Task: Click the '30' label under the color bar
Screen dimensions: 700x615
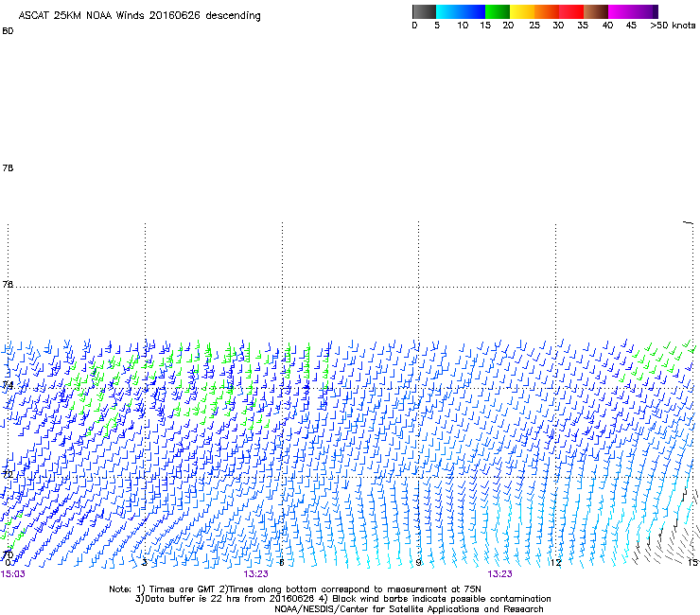Action: 558,26
